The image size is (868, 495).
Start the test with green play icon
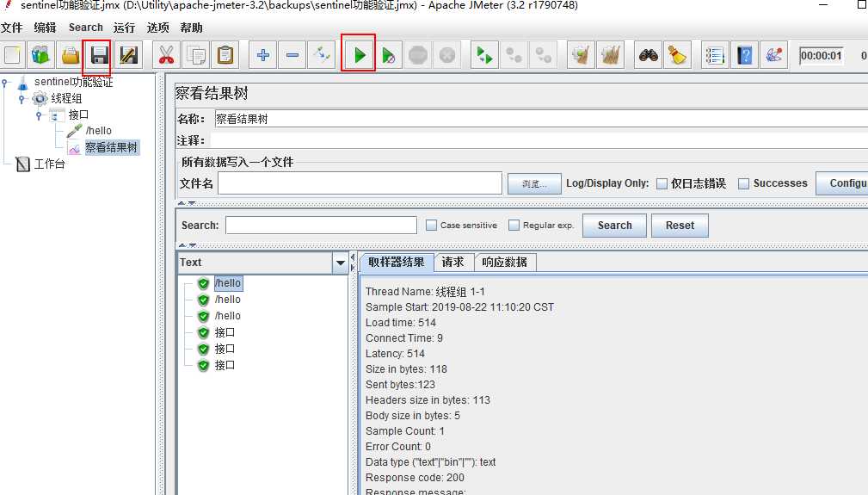click(x=360, y=55)
